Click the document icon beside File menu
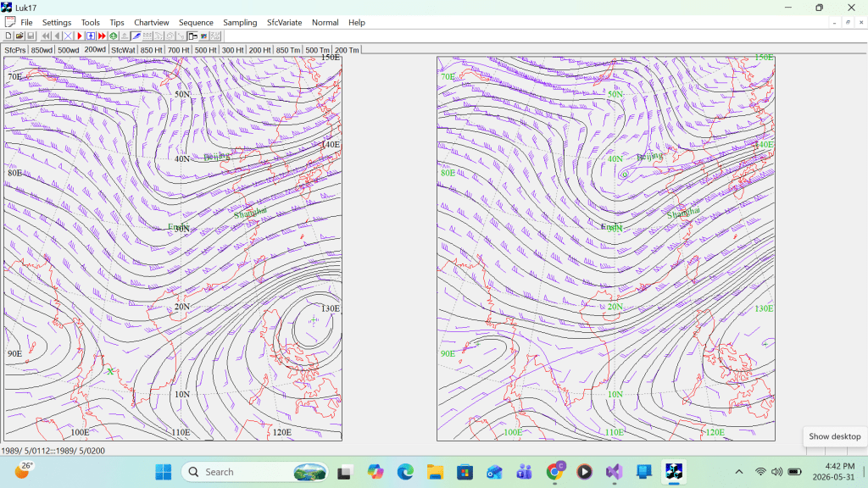This screenshot has width=868, height=488. click(10, 22)
